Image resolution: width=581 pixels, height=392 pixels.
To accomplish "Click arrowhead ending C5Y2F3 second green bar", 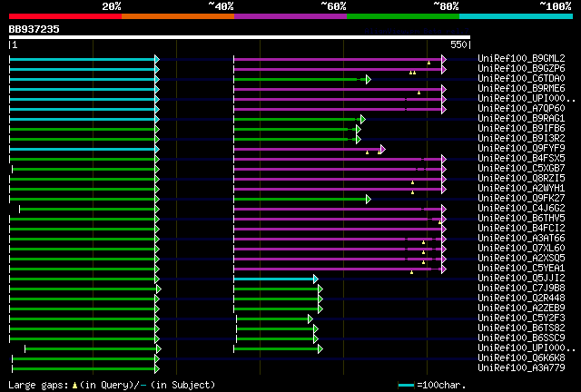I will pyautogui.click(x=310, y=319).
